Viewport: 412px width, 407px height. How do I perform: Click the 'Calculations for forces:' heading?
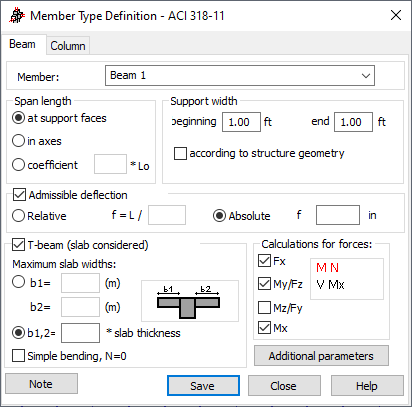317,244
